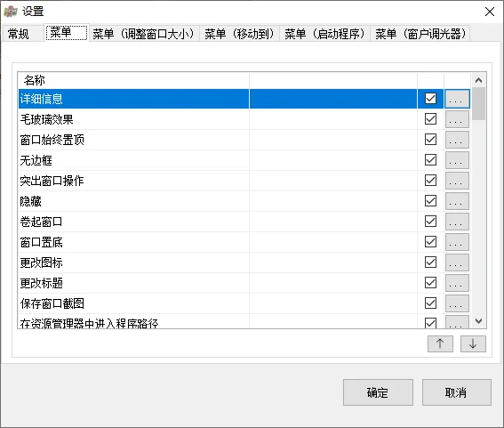Uncheck the 更改图标 checkbox
The image size is (504, 428).
click(x=430, y=262)
